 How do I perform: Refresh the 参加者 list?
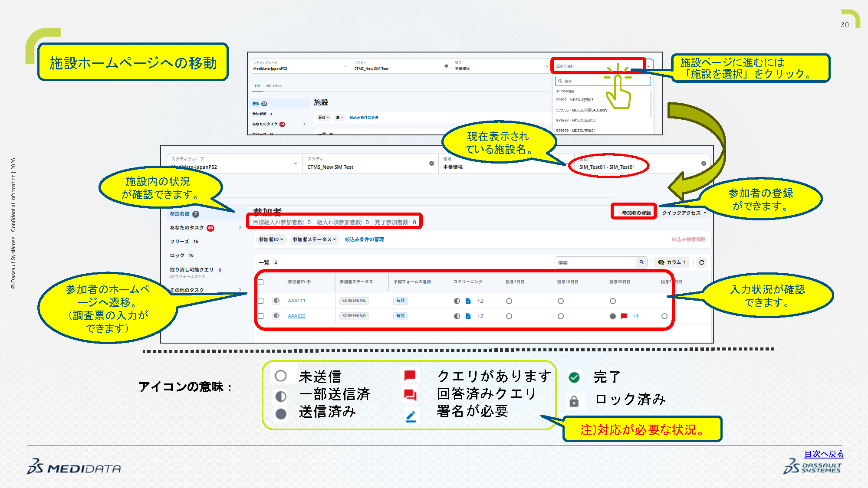701,262
